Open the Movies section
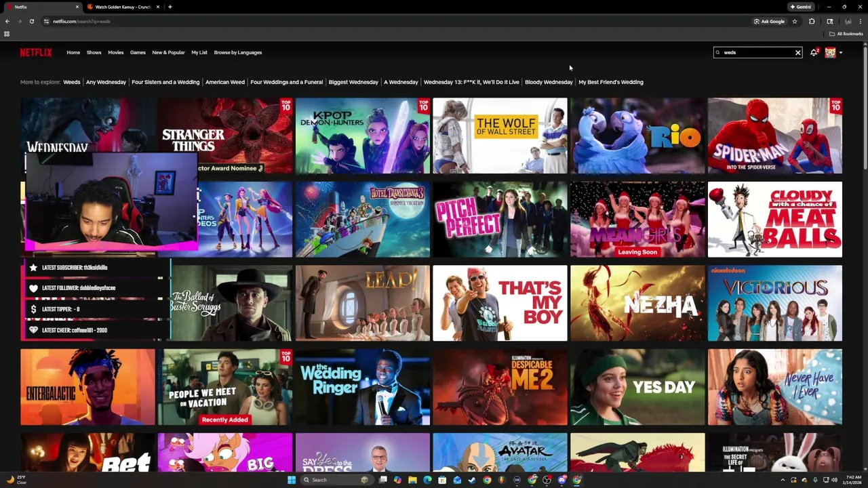 (116, 52)
